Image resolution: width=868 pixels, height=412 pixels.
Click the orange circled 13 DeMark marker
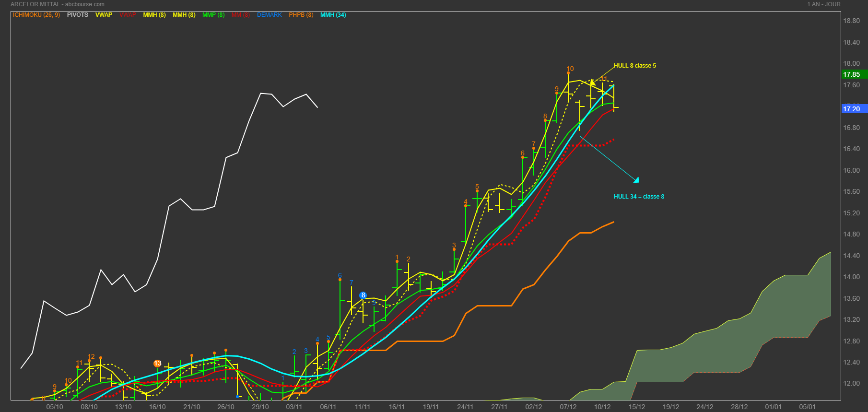157,364
